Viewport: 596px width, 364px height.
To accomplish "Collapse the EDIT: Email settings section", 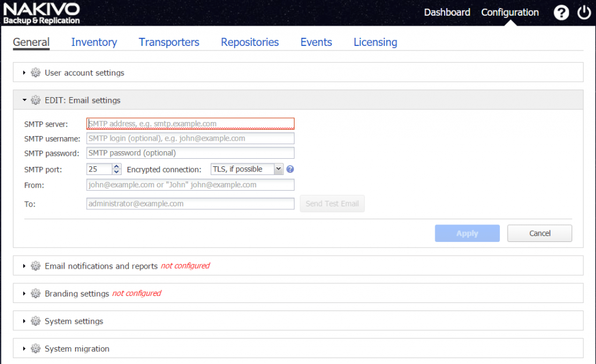I will (x=23, y=99).
